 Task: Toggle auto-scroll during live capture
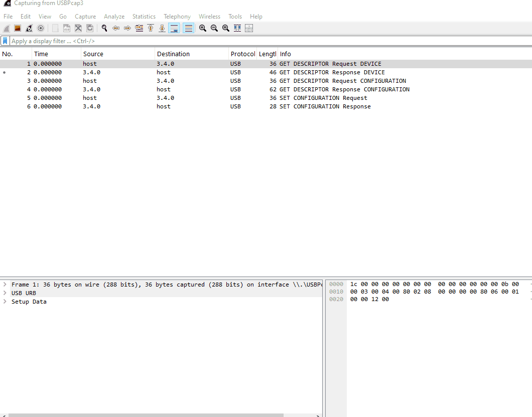[x=174, y=28]
